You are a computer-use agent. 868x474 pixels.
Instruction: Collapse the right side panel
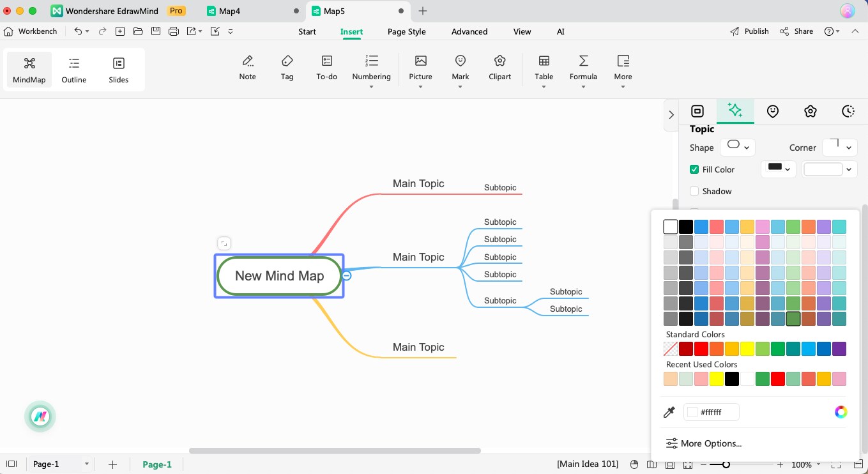point(671,114)
